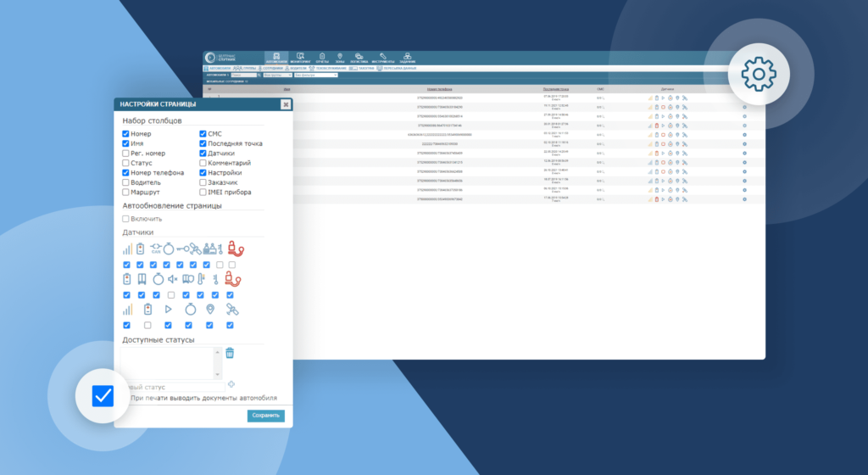Check the IMEI прибора checkbox
The height and width of the screenshot is (475, 868).
(x=203, y=193)
